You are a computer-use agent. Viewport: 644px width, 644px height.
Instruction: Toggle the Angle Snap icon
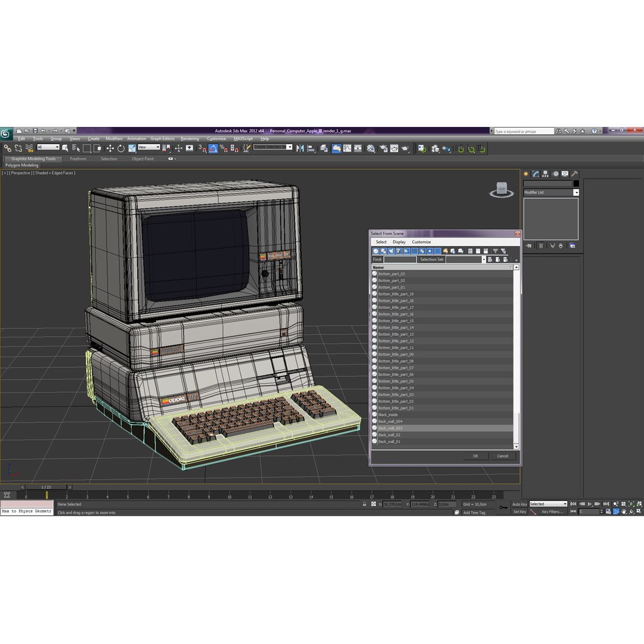[x=213, y=148]
